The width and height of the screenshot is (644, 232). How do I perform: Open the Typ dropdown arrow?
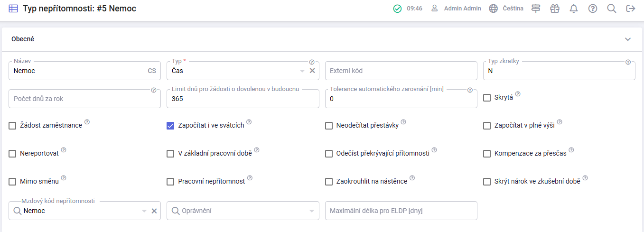tap(302, 71)
